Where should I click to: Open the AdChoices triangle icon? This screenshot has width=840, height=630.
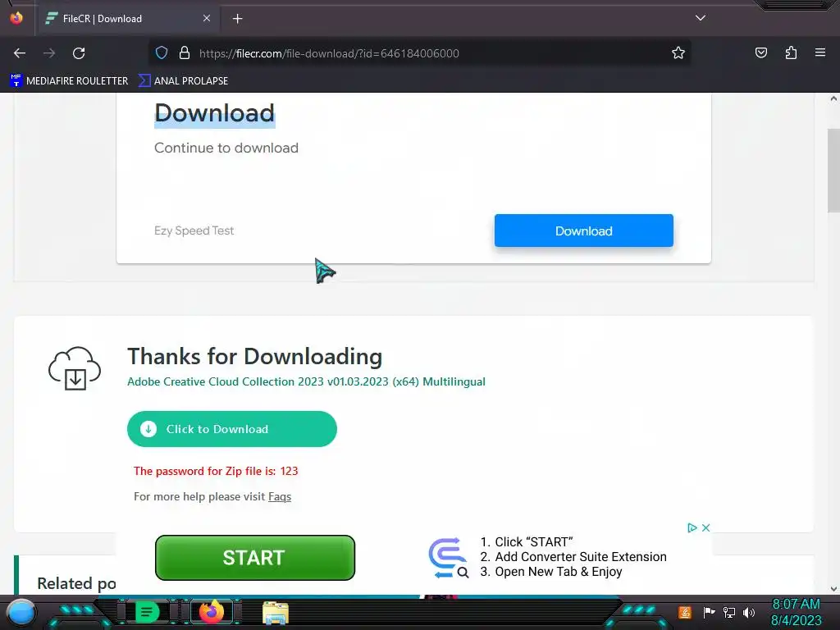(692, 527)
